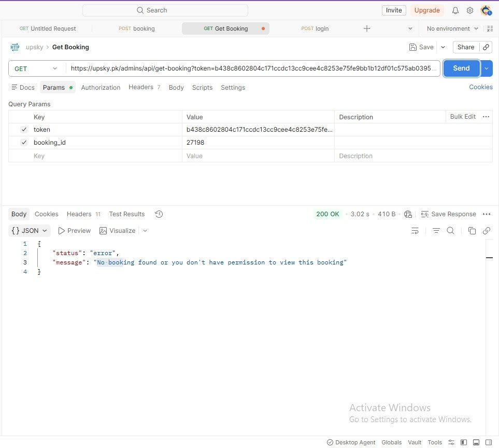Open the response more actions ellipsis
Image resolution: width=499 pixels, height=448 pixels.
pos(487,214)
